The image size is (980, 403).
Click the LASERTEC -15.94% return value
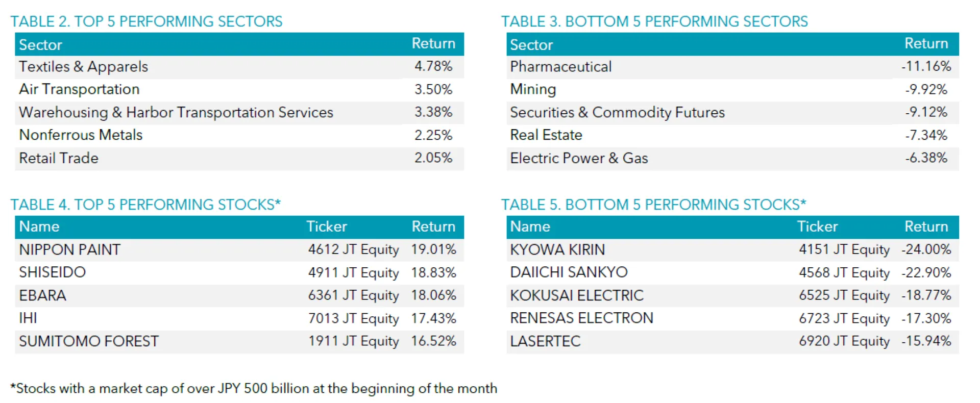click(926, 341)
